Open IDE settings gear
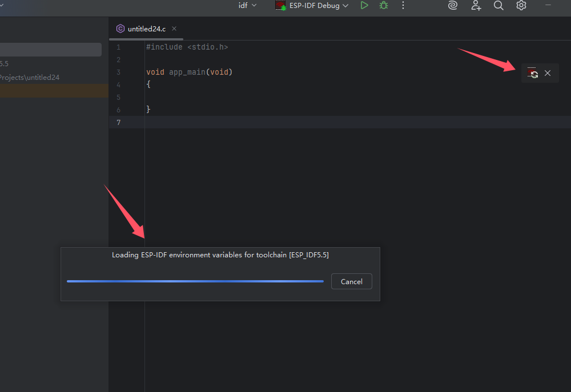 coord(521,6)
